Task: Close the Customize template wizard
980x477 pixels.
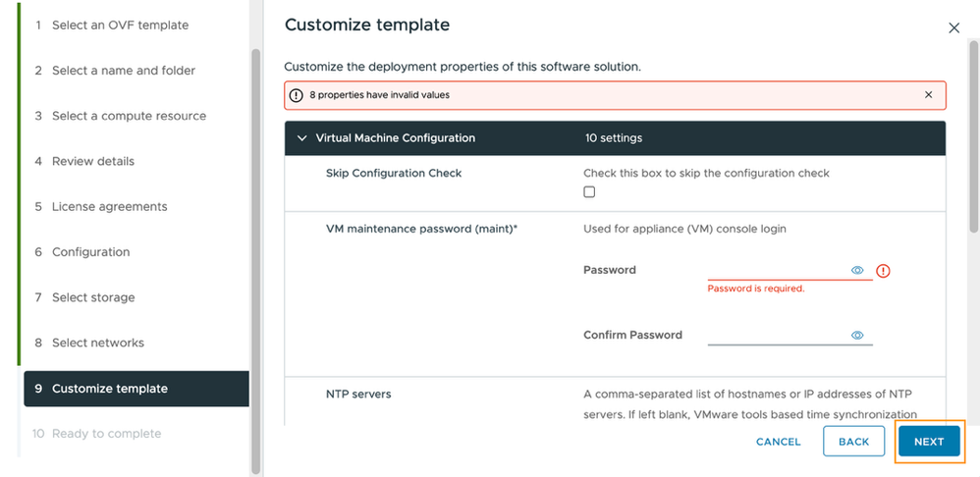Action: tap(953, 28)
